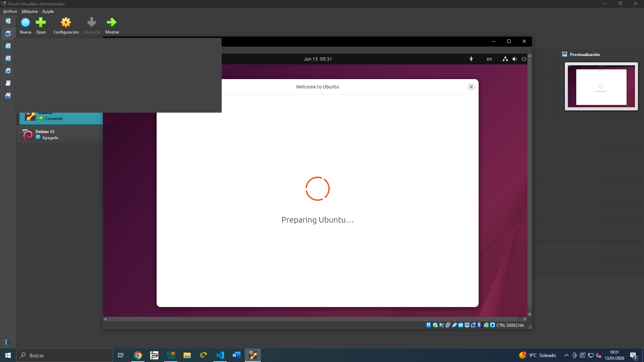Open Task View on the taskbar

click(x=121, y=355)
